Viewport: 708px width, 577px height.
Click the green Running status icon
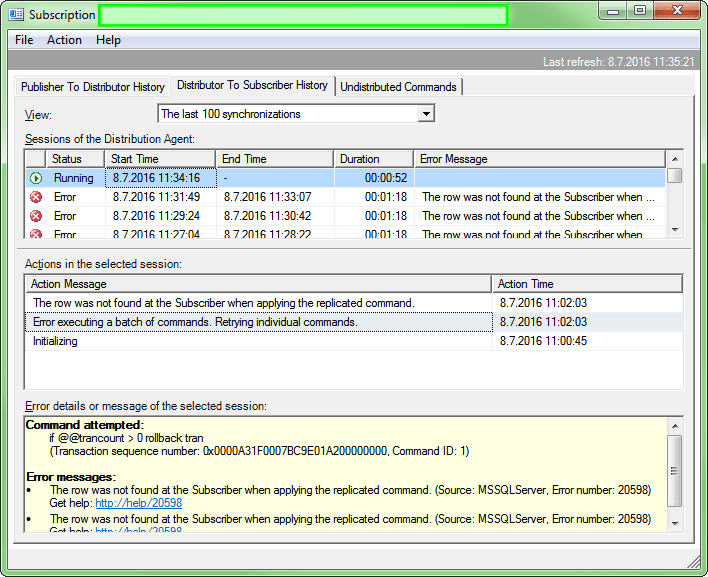click(x=36, y=178)
